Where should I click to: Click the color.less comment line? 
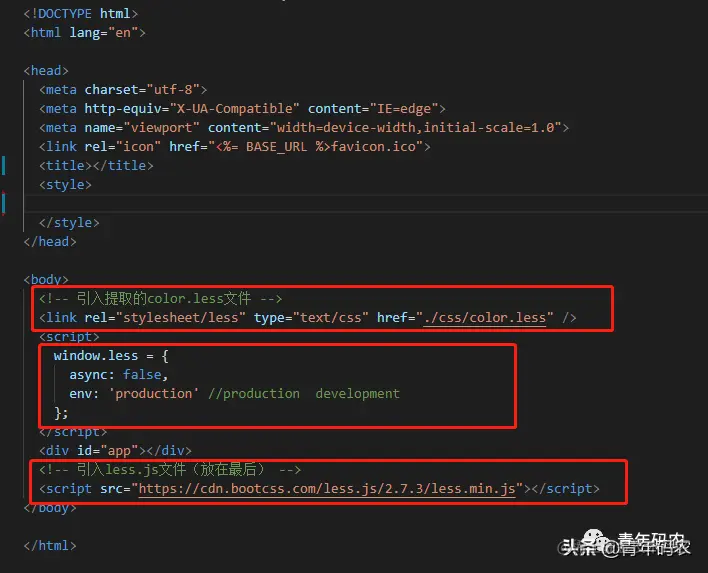(x=160, y=298)
